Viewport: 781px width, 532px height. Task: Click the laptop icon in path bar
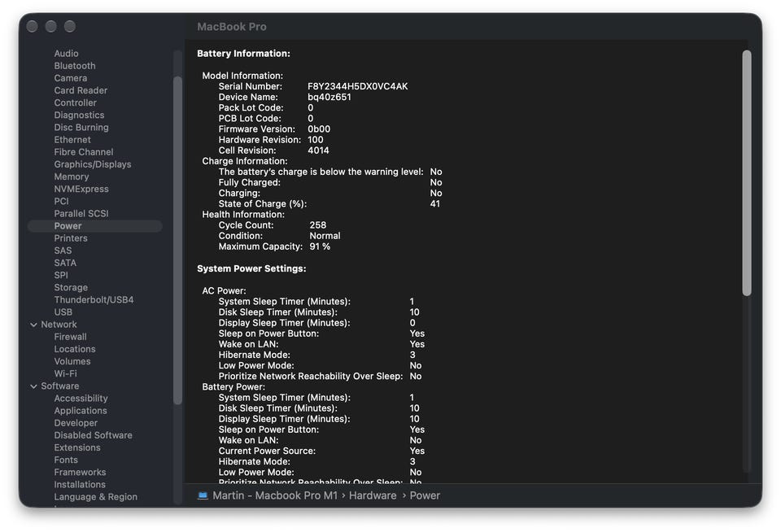point(203,495)
